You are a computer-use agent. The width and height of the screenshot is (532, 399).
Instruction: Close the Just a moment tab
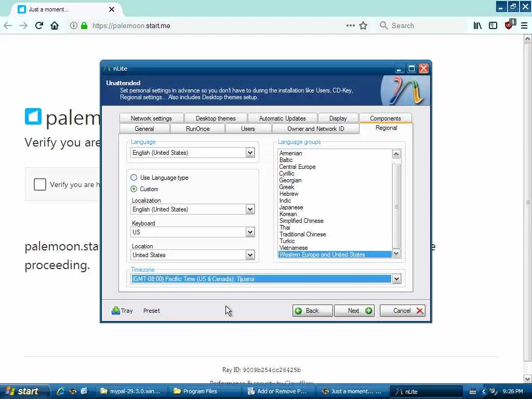point(111,9)
